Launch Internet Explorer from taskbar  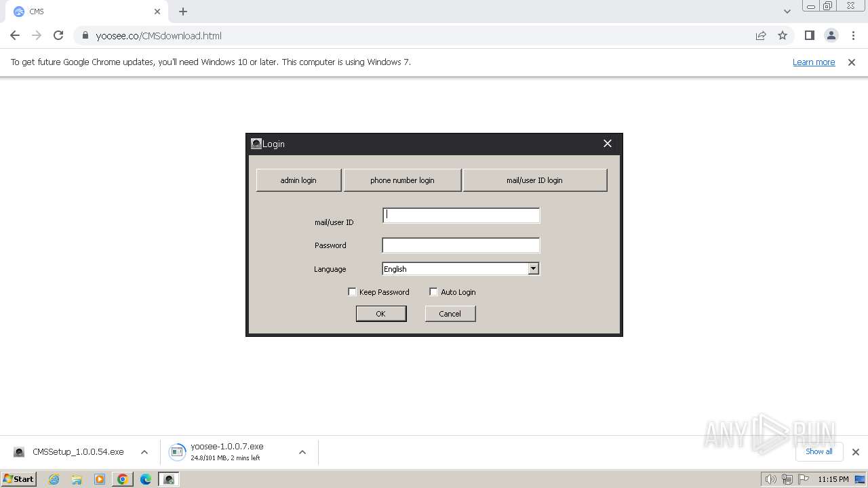(x=54, y=479)
